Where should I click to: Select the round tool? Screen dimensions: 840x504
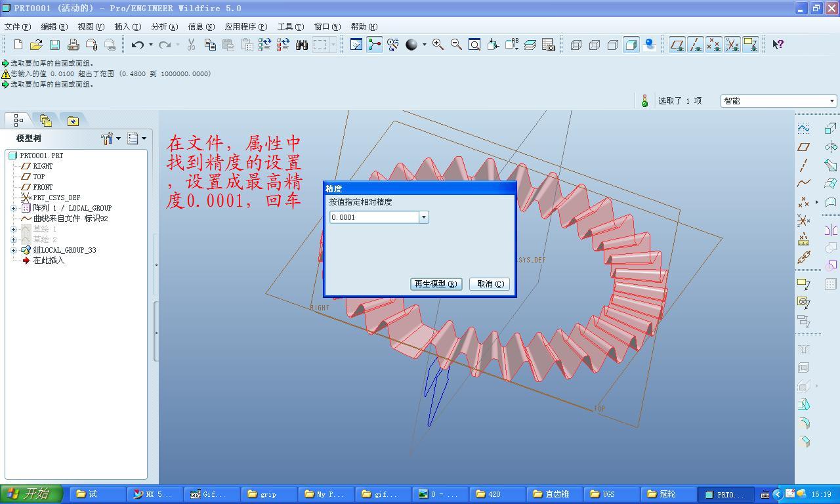click(803, 423)
